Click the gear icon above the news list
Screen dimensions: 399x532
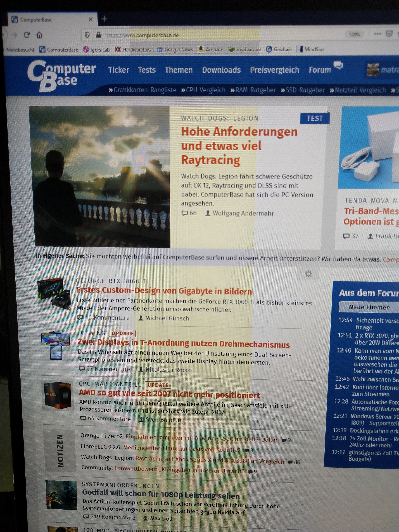pos(309,274)
